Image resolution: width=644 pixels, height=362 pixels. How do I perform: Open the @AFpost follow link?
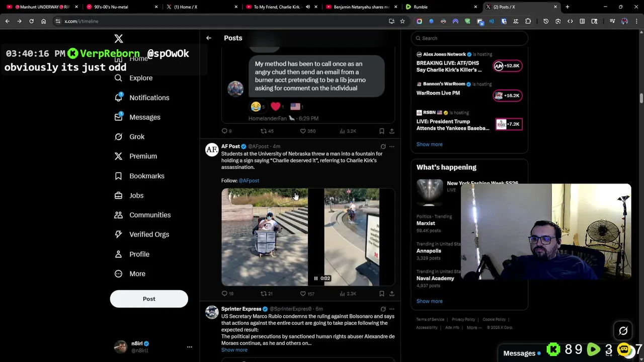[x=249, y=180]
